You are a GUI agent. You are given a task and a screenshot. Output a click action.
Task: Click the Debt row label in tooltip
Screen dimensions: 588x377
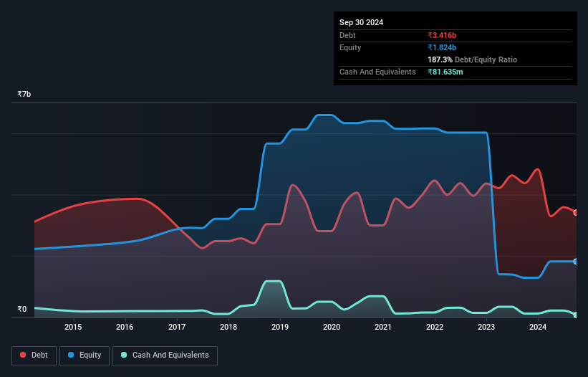(347, 35)
